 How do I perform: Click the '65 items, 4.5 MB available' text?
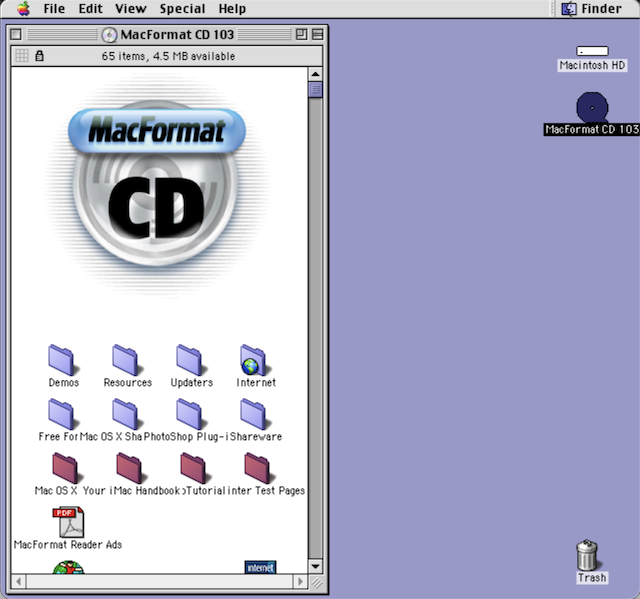point(168,56)
